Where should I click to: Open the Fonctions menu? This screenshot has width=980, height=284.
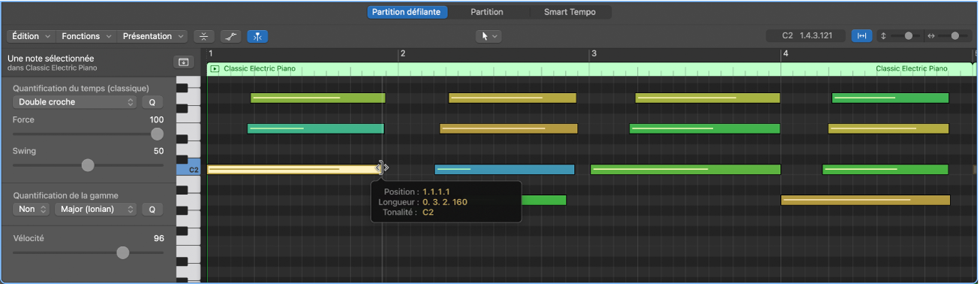(86, 36)
